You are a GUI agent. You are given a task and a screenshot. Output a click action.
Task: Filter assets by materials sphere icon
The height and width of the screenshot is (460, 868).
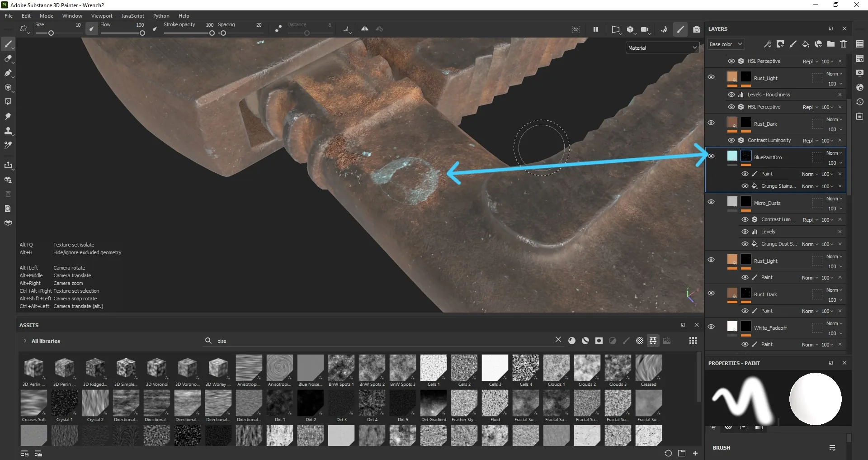tap(572, 341)
